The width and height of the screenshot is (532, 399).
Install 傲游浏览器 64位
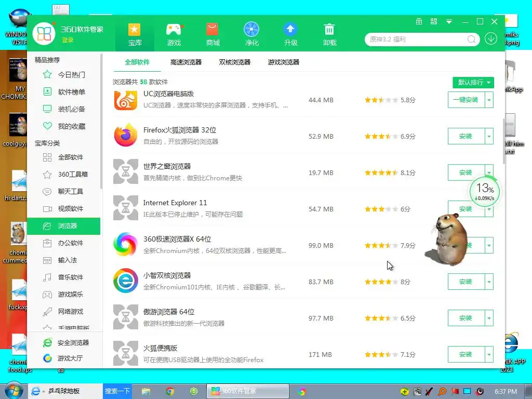point(466,318)
